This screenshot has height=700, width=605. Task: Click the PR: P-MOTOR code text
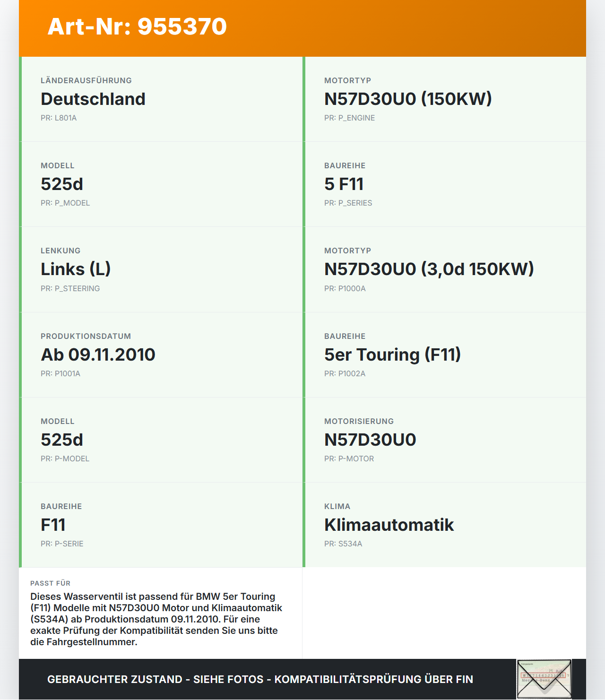point(349,459)
